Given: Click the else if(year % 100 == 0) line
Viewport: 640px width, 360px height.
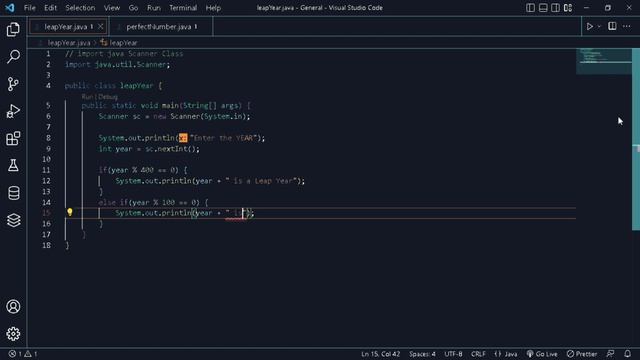Looking at the screenshot, I should click(x=153, y=202).
